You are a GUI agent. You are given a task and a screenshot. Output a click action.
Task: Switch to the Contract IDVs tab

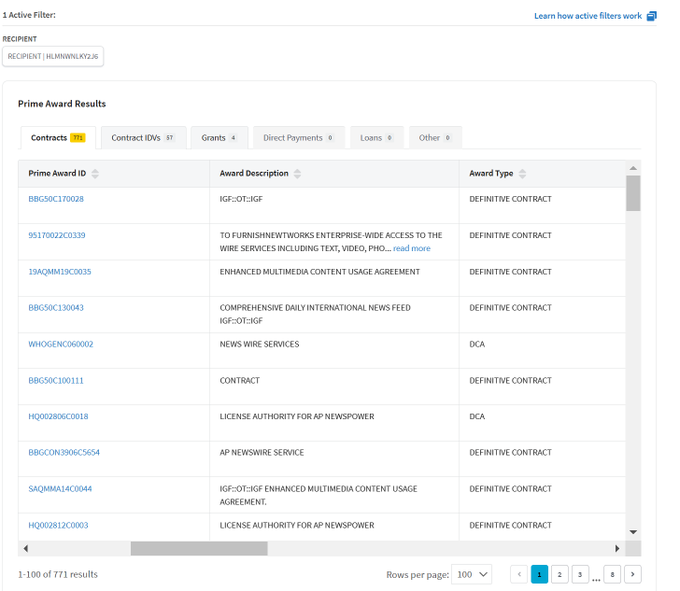(144, 138)
